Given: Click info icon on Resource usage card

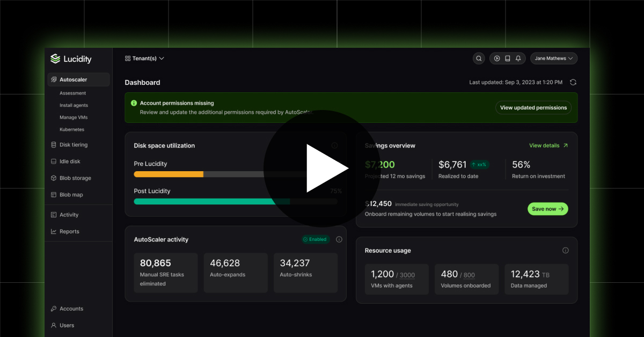Looking at the screenshot, I should (566, 251).
